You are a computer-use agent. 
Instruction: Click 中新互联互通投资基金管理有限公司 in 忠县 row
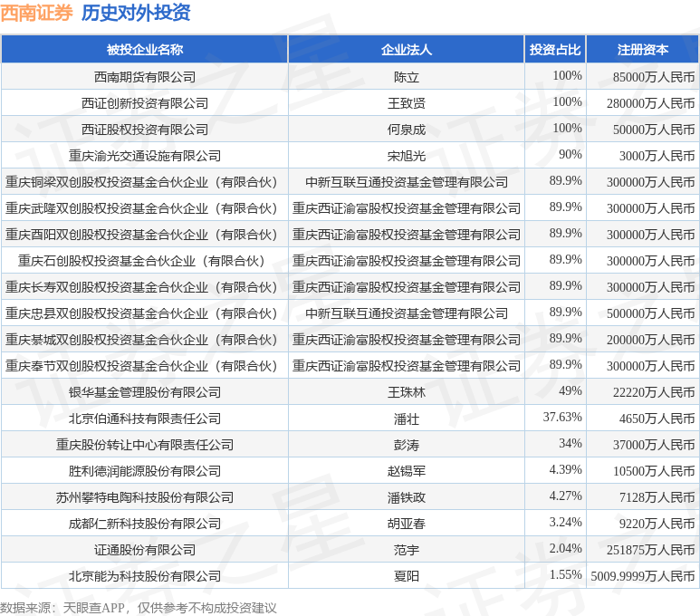407,313
